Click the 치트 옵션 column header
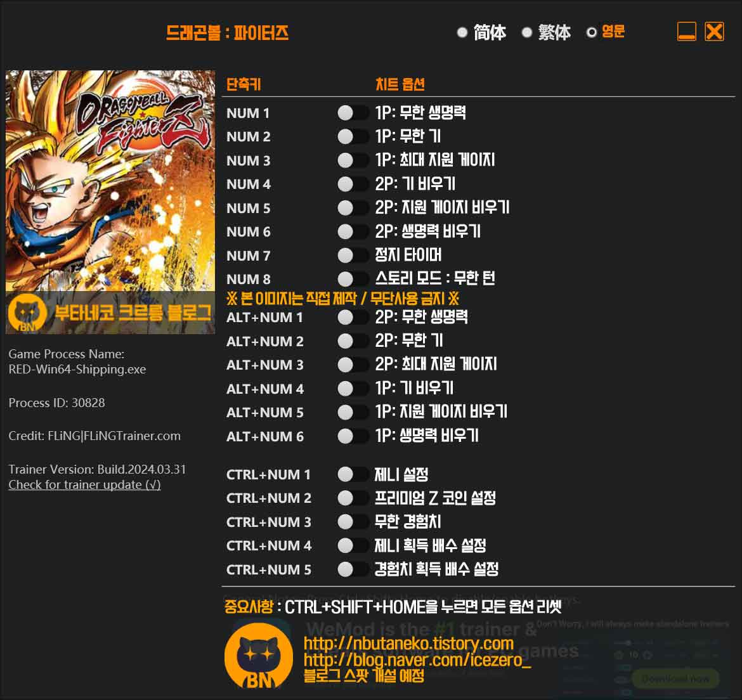 400,85
